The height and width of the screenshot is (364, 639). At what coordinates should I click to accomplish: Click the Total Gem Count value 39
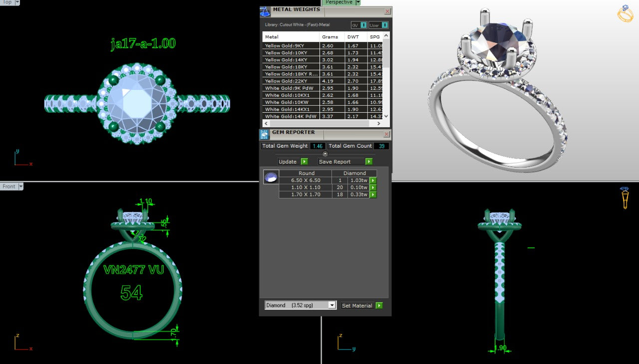[381, 146]
